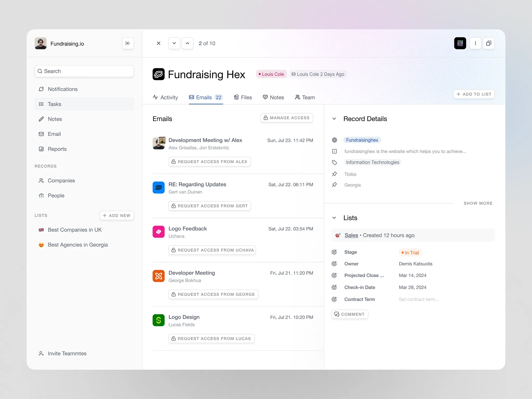Click the tag icon beside Information Technologies

click(x=334, y=162)
